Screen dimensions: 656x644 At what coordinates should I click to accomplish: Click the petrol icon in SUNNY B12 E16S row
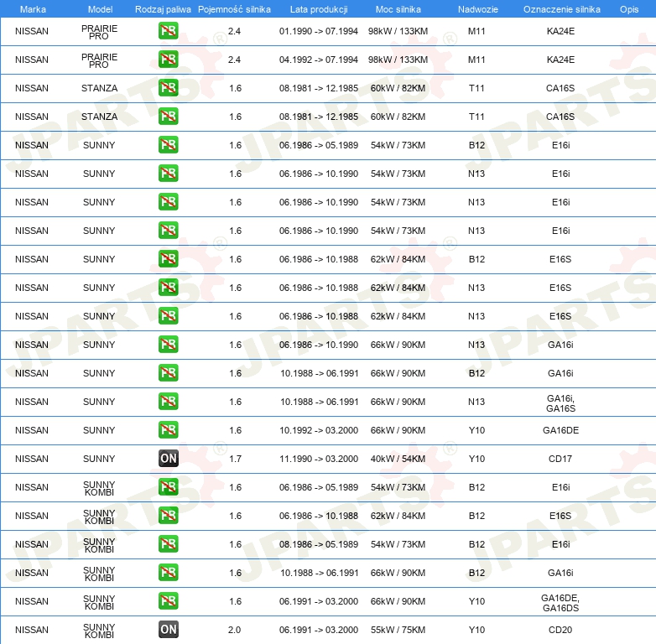[x=168, y=259]
